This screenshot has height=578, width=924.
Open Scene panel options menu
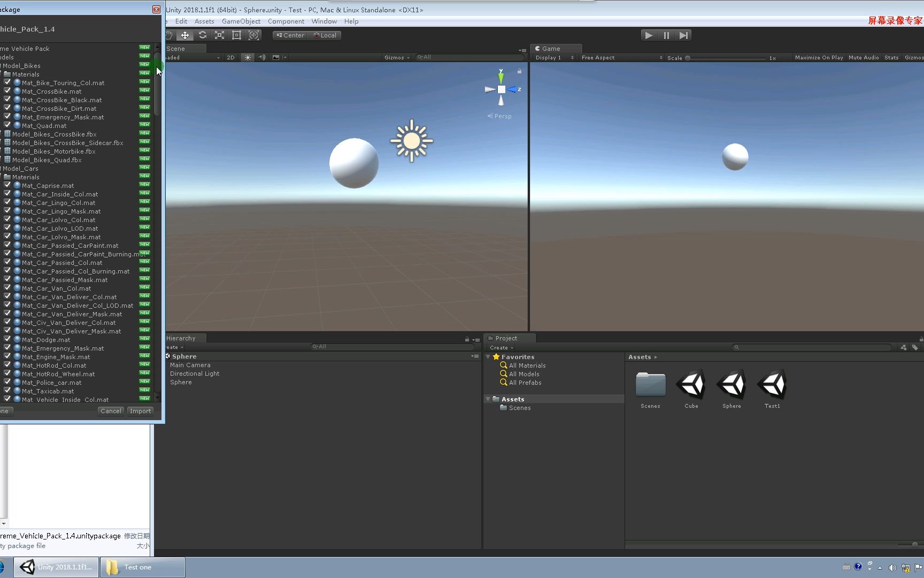point(522,50)
